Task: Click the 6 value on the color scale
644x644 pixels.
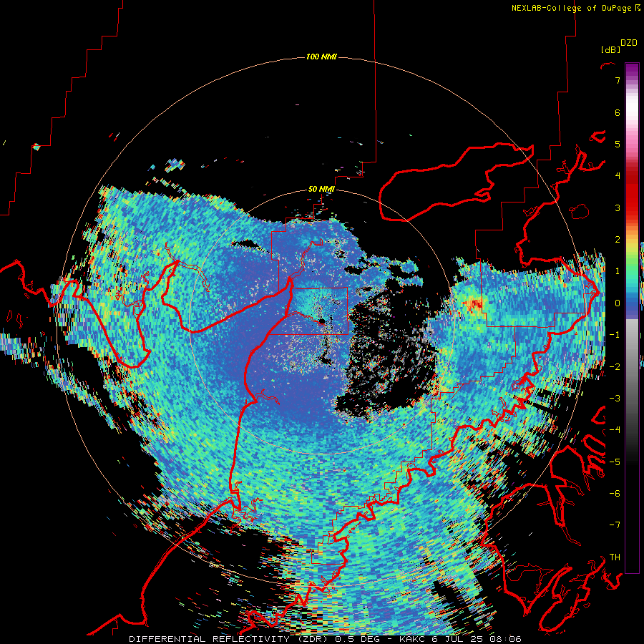Action: pyautogui.click(x=618, y=112)
